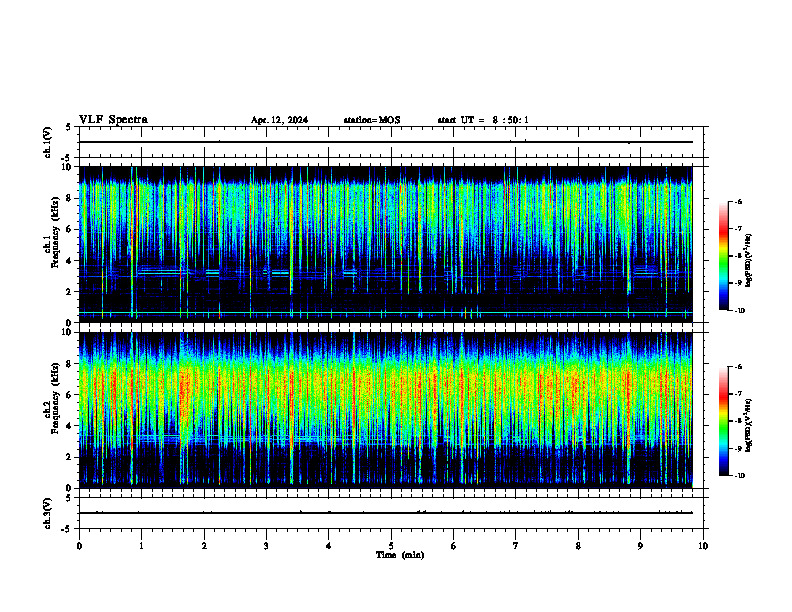Click the "9" tick on the Time axis
Image resolution: width=792 pixels, height=612 pixels.
(640, 546)
